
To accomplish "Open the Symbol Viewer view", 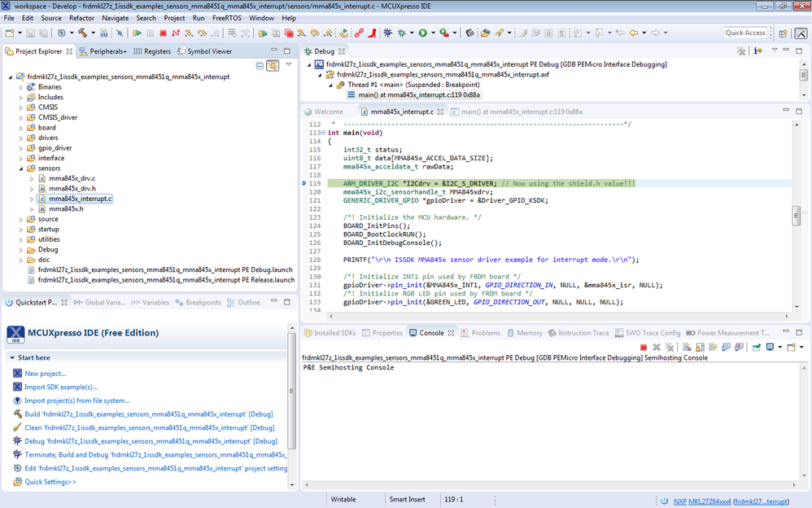I will (x=209, y=51).
